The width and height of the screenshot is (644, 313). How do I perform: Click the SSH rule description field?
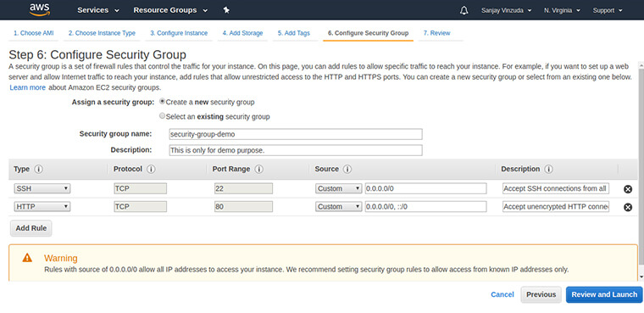coord(556,188)
